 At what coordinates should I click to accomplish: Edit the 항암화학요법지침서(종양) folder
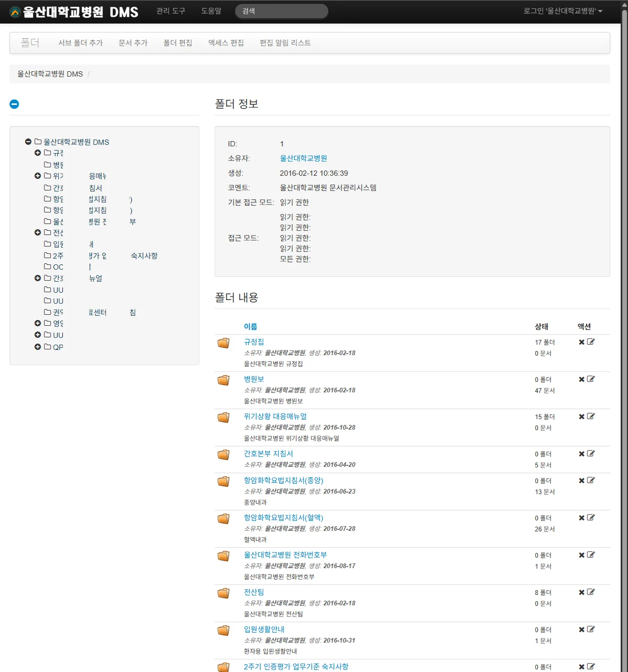591,481
